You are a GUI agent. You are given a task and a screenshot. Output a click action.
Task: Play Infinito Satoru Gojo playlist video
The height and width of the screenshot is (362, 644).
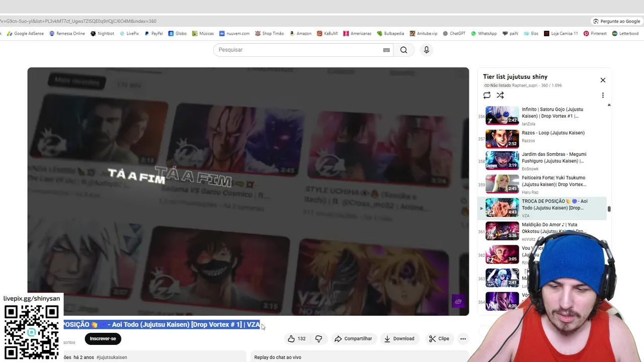pyautogui.click(x=542, y=115)
